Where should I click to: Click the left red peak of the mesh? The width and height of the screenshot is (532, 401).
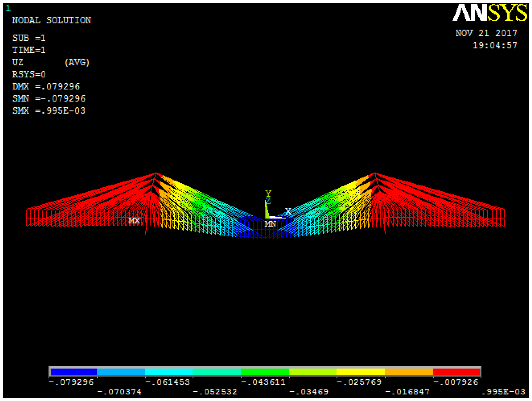(156, 174)
